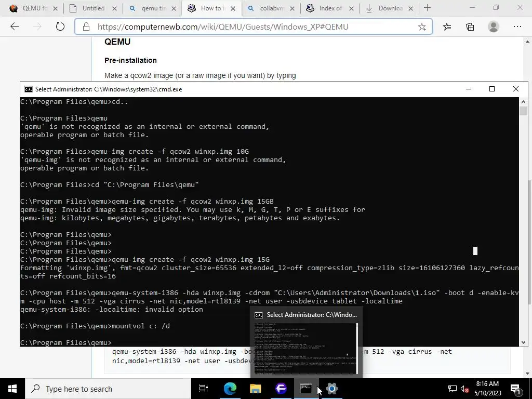Screen dimensions: 532x399
Task: Click the browser address bar URL
Action: tap(222, 27)
